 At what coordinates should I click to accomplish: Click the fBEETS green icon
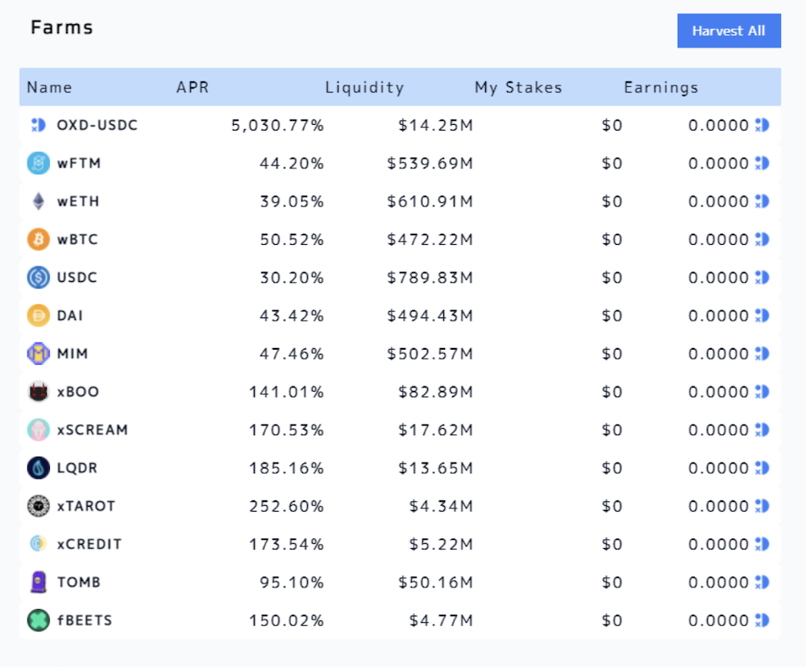pos(39,620)
